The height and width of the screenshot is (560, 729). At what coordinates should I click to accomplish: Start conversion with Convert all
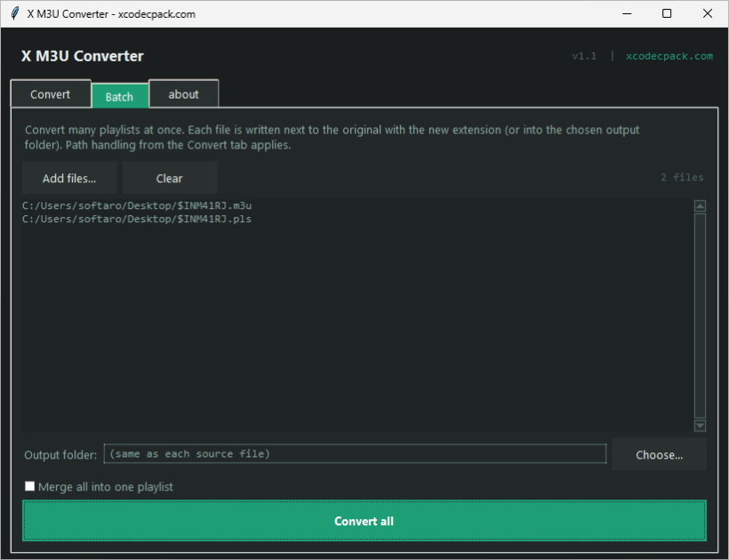pyautogui.click(x=364, y=521)
